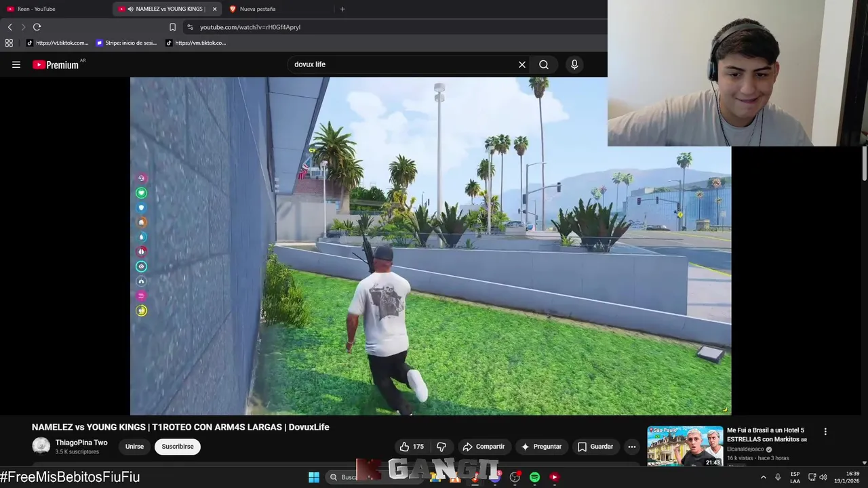Screen dimensions: 868x488
Task: Clear the search box with the X
Action: 522,64
